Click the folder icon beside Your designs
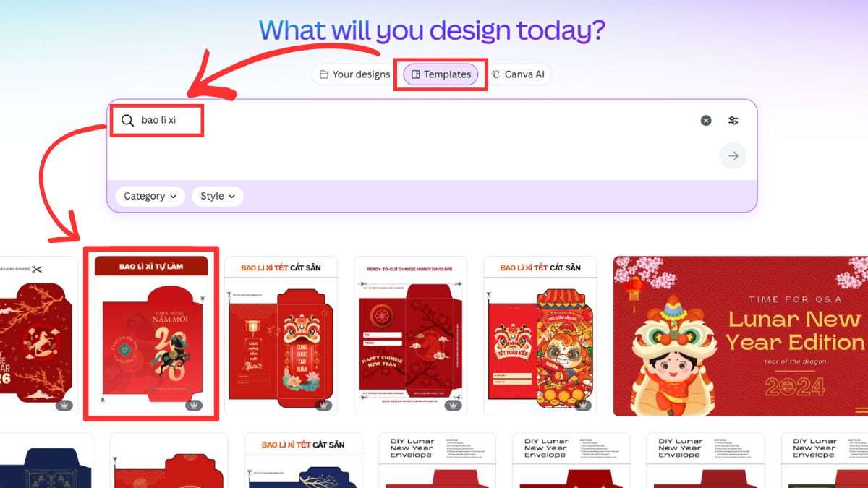Screen dimensions: 868x488 point(324,74)
